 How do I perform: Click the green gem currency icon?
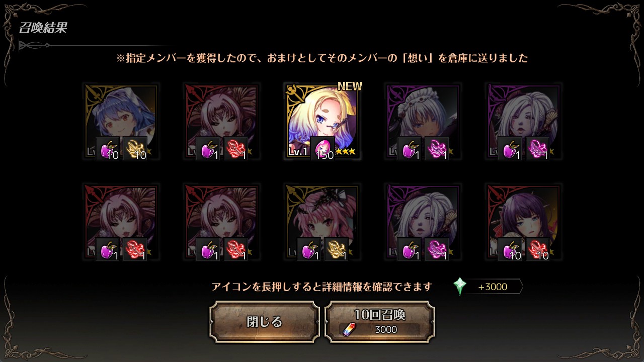(460, 287)
